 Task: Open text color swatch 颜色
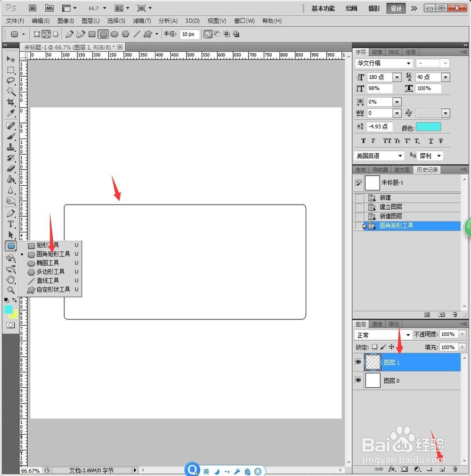click(428, 127)
